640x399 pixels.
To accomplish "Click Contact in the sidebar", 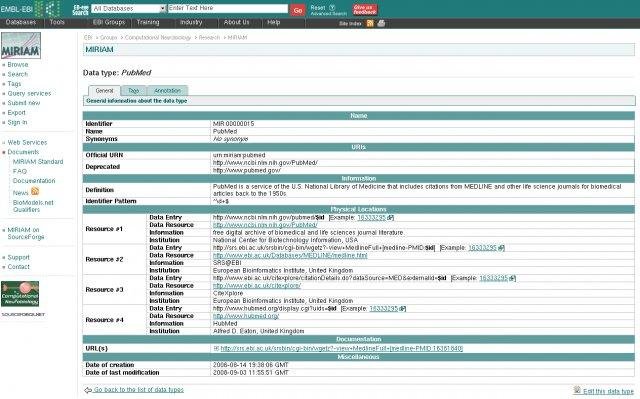I will coord(19,267).
